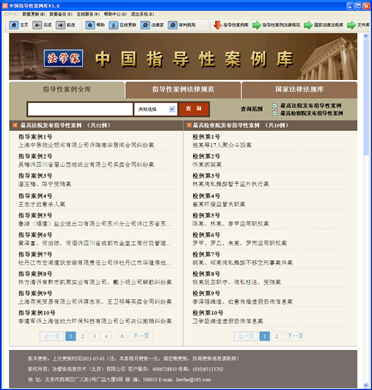Go to home page with 主页 icon
Image resolution: width=372 pixels, height=390 pixels.
(14, 25)
